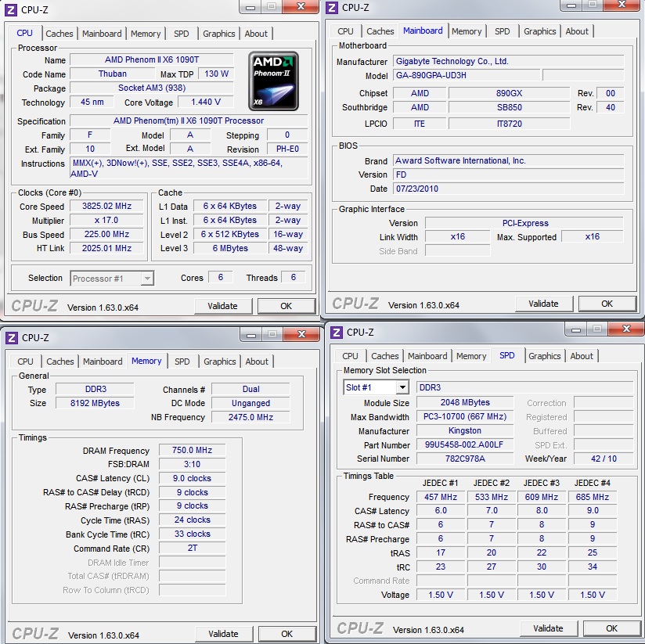Open Memory tab in the CPU window

(146, 34)
